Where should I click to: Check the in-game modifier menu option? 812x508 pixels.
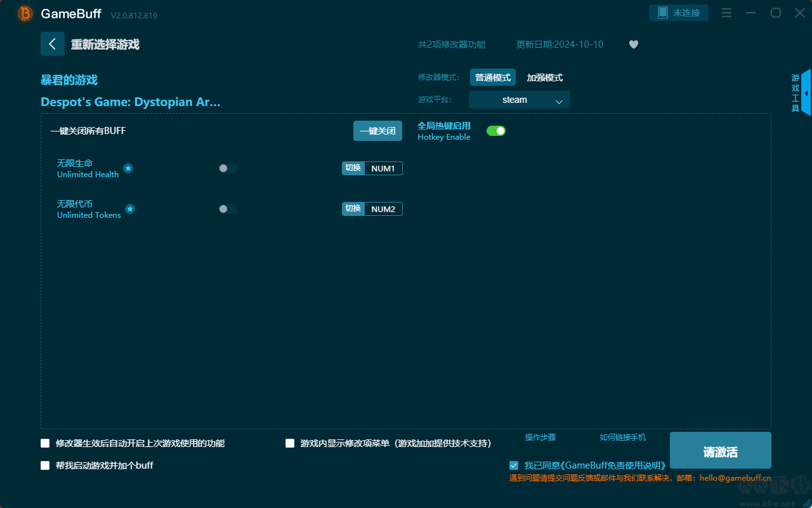290,443
